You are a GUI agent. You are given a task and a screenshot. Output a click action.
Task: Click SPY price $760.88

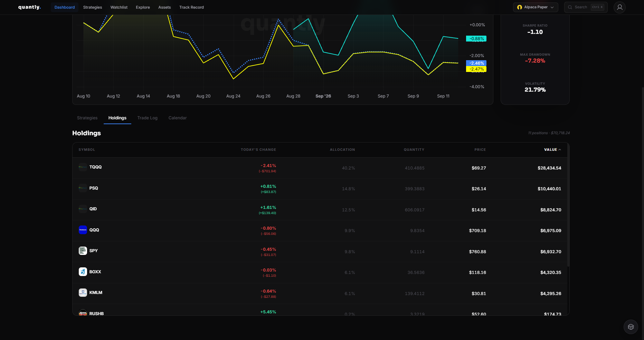click(477, 252)
